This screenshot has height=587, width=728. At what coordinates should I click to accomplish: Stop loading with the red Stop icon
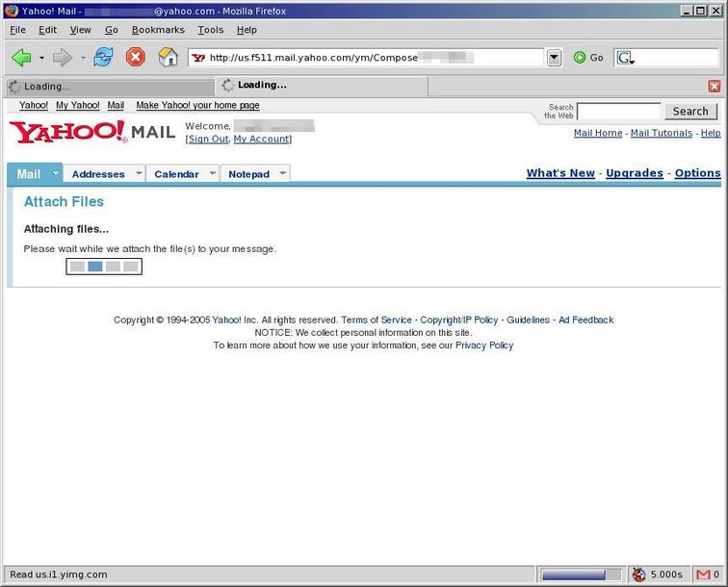(x=135, y=57)
